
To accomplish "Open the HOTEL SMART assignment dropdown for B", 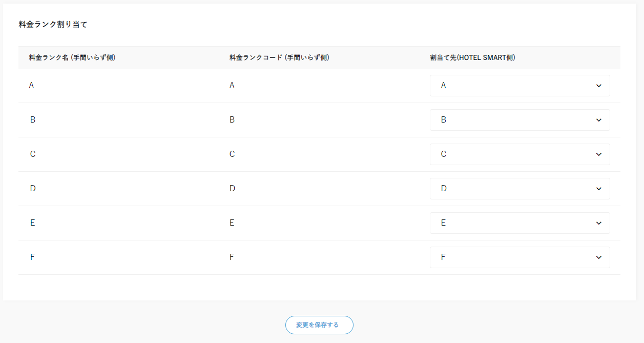I will (520, 120).
